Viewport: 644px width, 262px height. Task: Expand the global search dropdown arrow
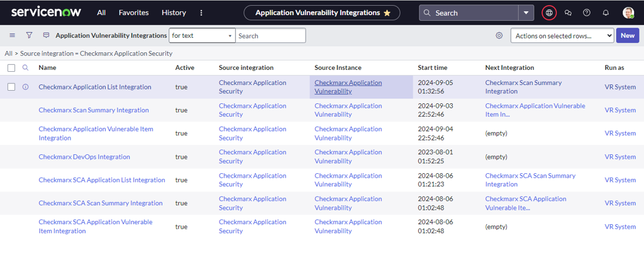(x=526, y=13)
